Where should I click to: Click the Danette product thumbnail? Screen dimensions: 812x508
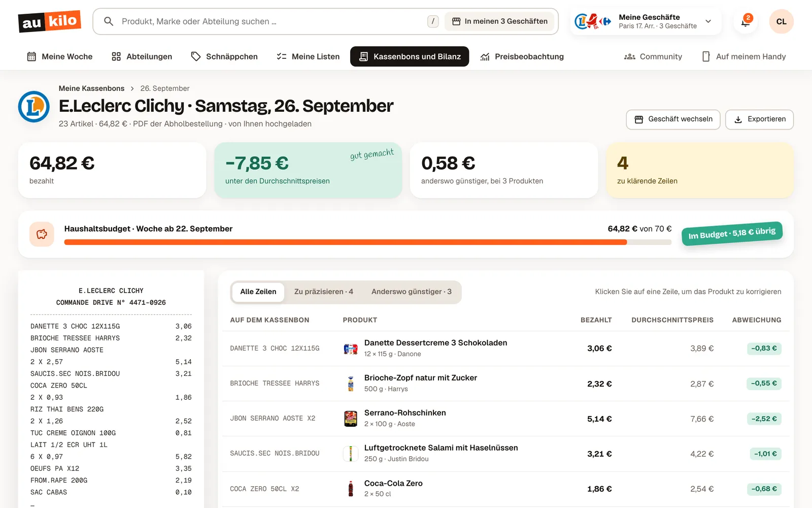point(351,348)
